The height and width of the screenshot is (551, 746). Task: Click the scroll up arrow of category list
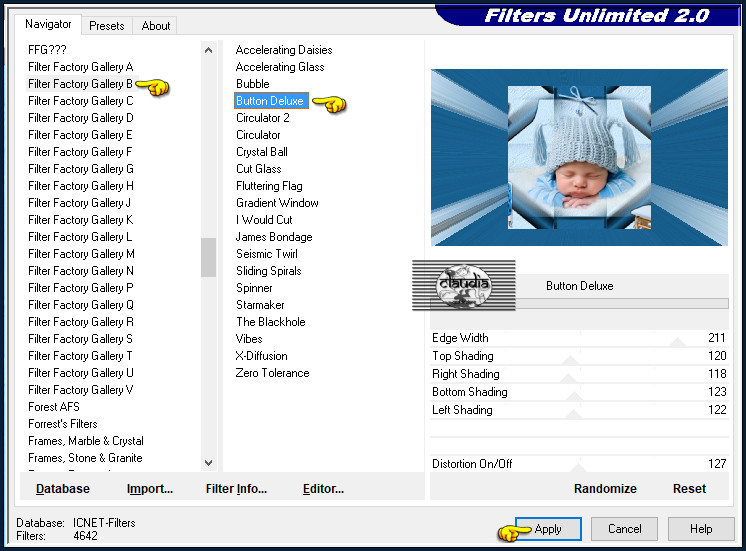coord(208,50)
